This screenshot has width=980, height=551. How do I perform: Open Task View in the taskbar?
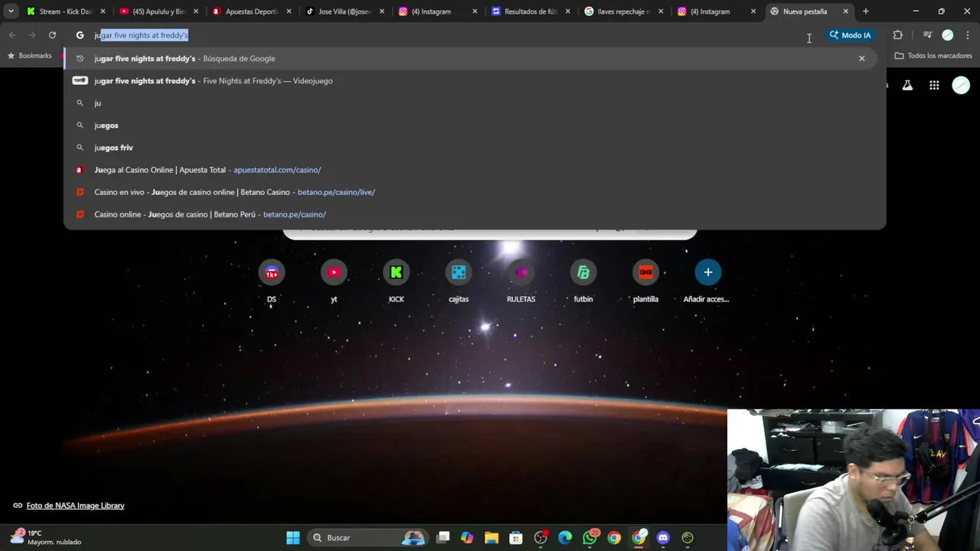[x=443, y=538]
